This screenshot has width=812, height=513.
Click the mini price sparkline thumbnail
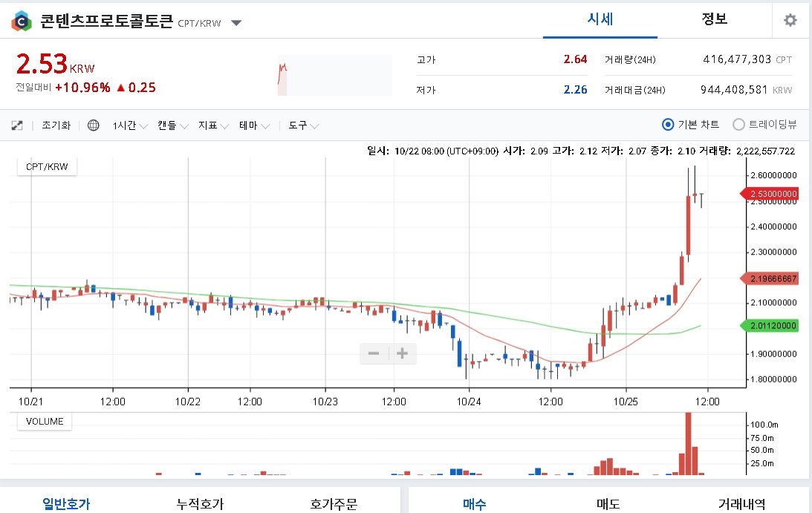coord(334,75)
